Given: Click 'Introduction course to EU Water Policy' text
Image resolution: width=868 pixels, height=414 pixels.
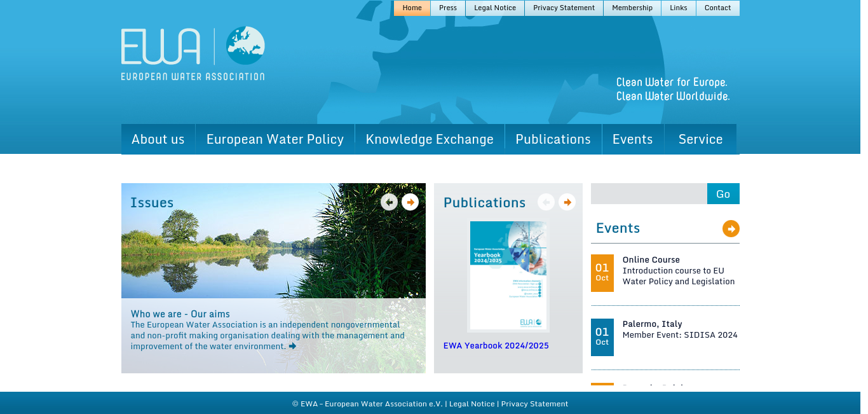Looking at the screenshot, I should 679,276.
